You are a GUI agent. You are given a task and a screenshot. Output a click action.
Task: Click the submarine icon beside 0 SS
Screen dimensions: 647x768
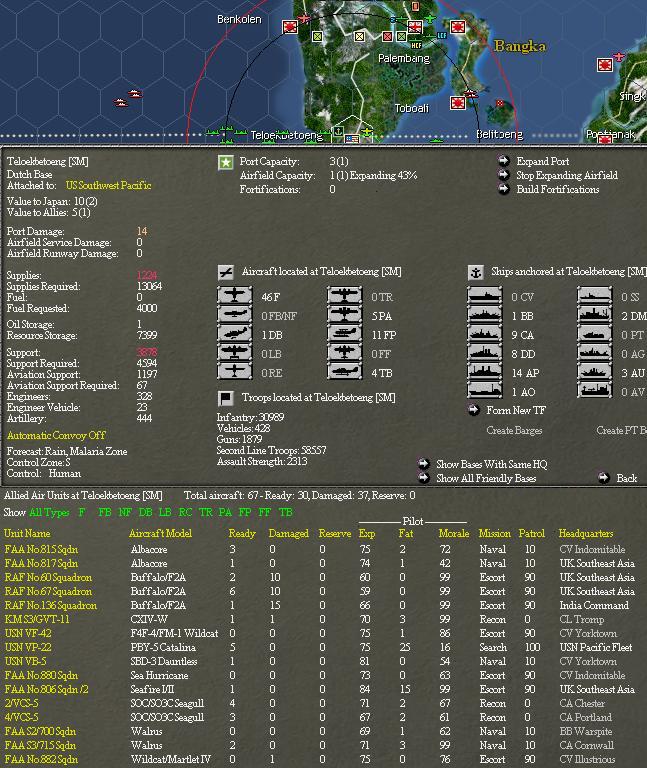pos(595,295)
